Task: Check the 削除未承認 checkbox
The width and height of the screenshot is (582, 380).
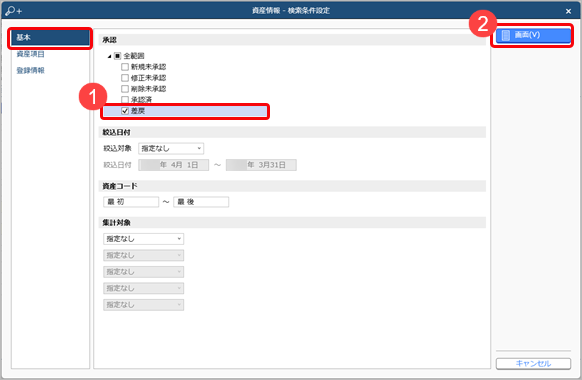Action: click(x=125, y=89)
